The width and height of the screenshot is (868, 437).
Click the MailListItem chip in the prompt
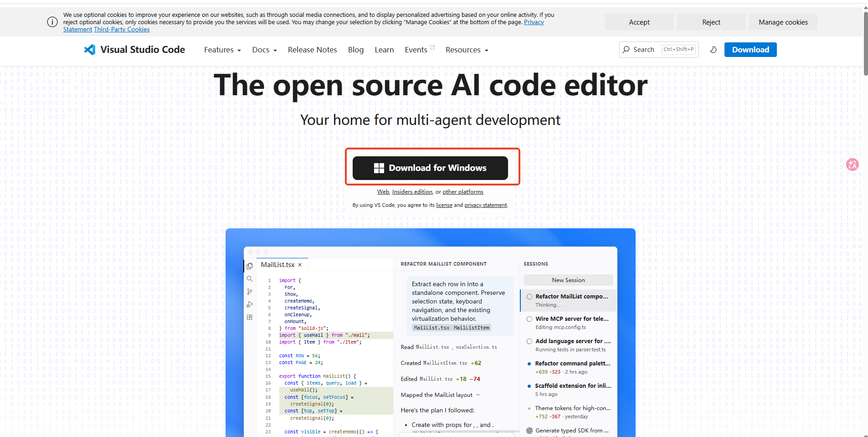472,328
